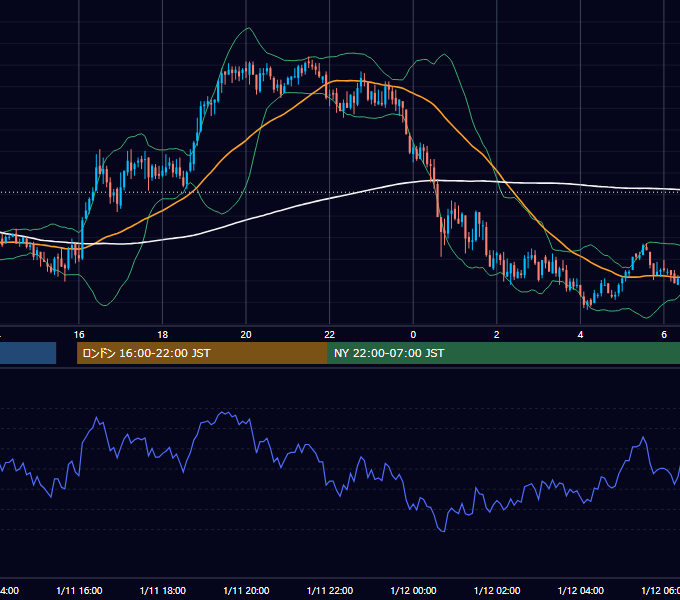Click the 16 hour label on price chart axis
The width and height of the screenshot is (680, 600).
(79, 335)
